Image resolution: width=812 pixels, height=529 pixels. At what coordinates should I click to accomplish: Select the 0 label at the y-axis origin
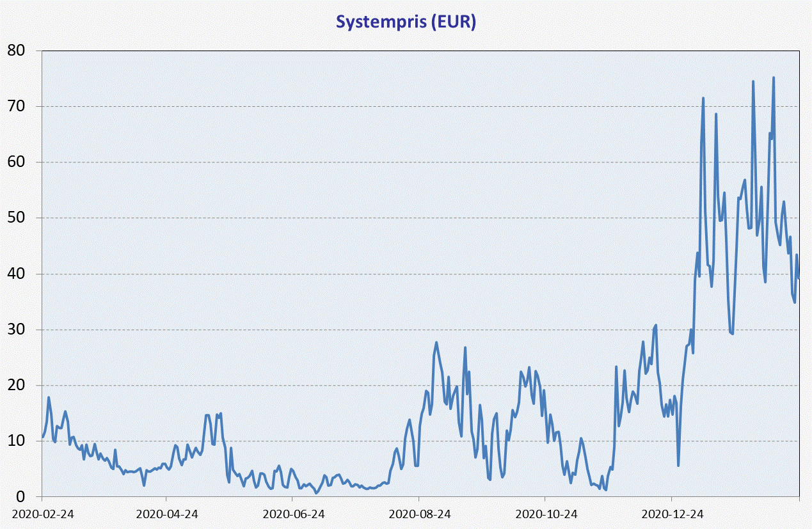point(22,497)
